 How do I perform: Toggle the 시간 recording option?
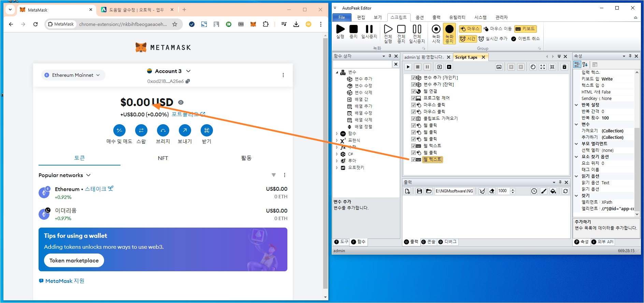(468, 39)
